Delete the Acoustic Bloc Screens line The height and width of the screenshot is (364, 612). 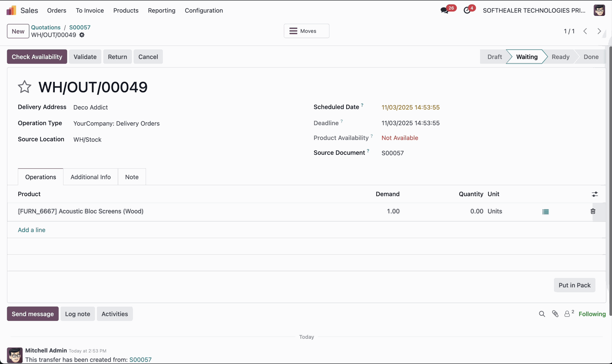point(593,211)
